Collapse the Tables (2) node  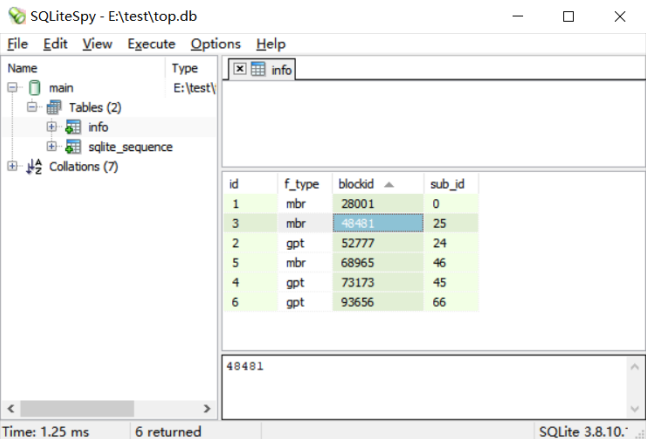pos(32,107)
